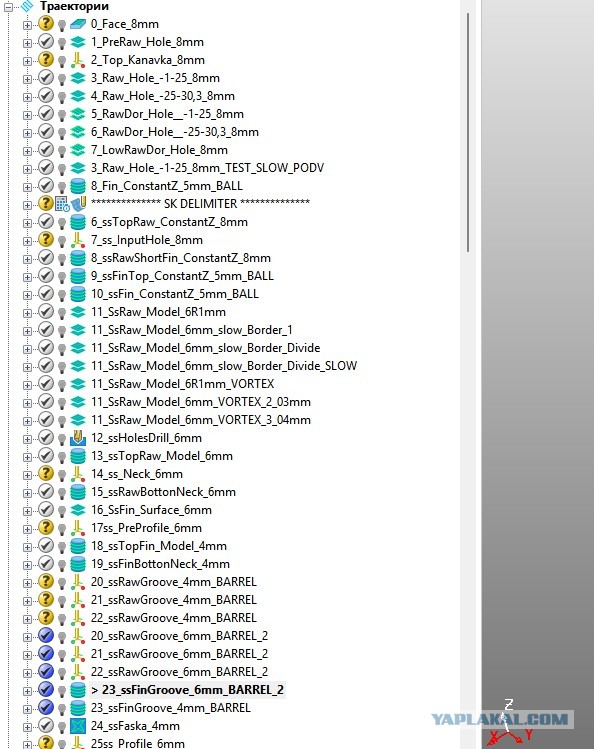
Task: Expand the 6_RawDor_Hole__-25-30,3_8mm node
Action: pos(27,133)
